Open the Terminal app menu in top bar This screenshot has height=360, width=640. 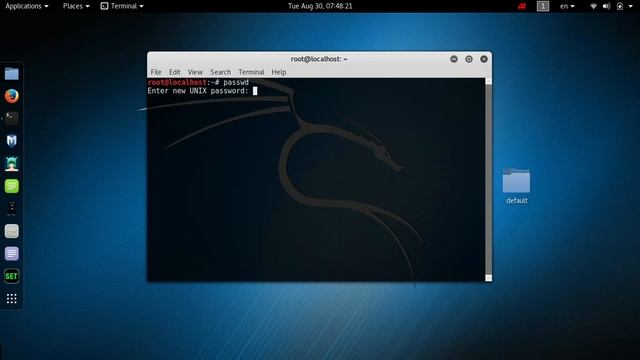point(122,6)
